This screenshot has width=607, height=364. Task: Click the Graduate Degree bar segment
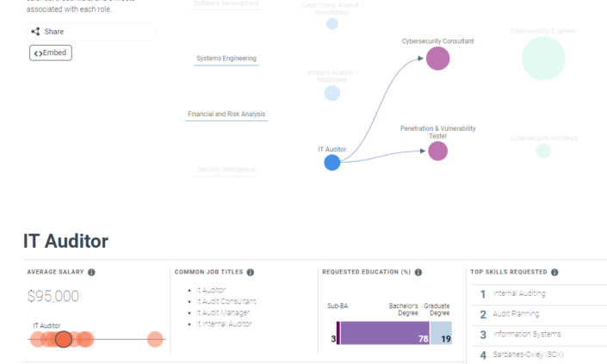click(441, 333)
